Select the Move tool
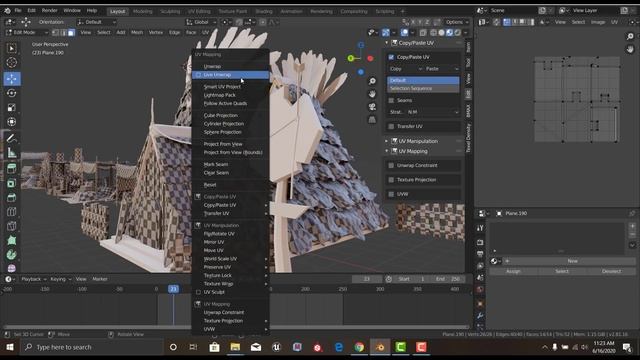Screen dimensions: 640x360 pyautogui.click(x=11, y=79)
